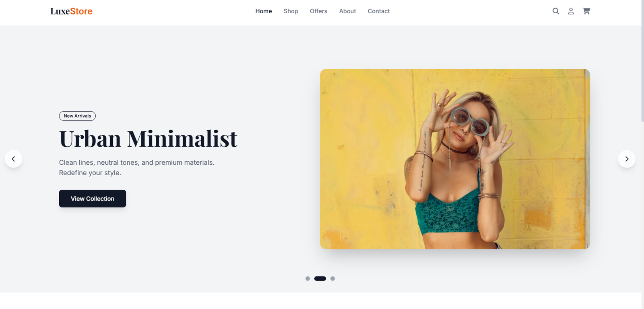Go to the Offers page

(x=318, y=11)
